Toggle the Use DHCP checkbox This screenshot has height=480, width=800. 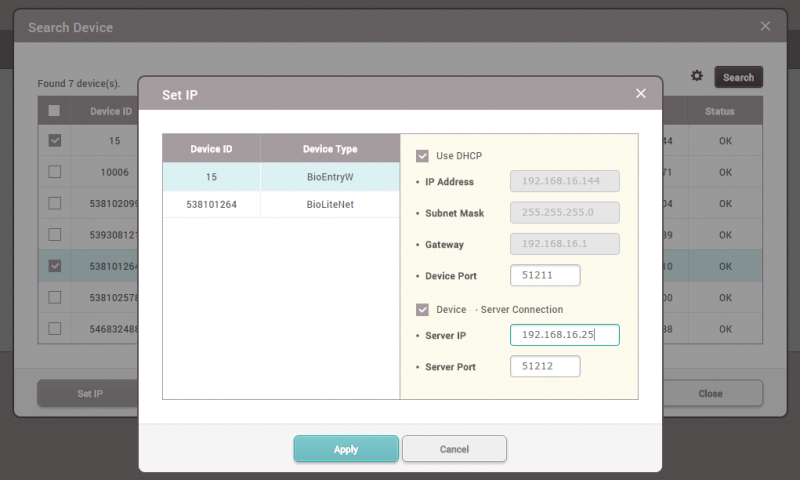[x=422, y=156]
